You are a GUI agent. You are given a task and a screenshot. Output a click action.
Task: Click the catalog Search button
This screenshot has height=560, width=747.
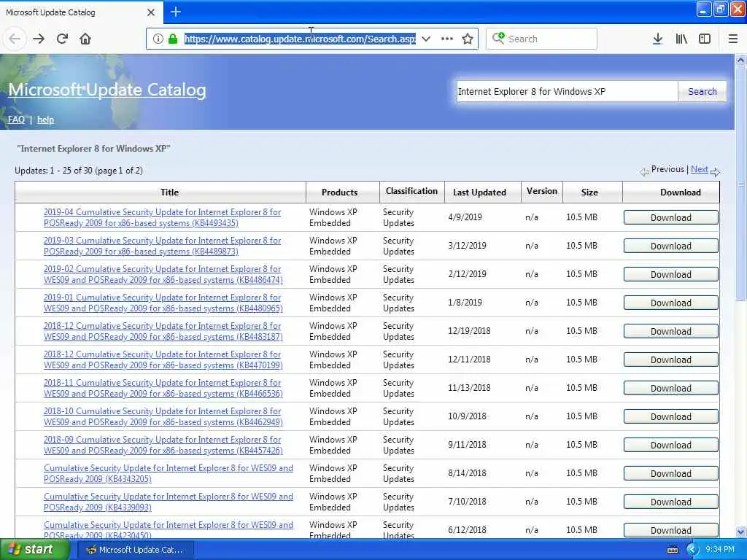tap(703, 91)
